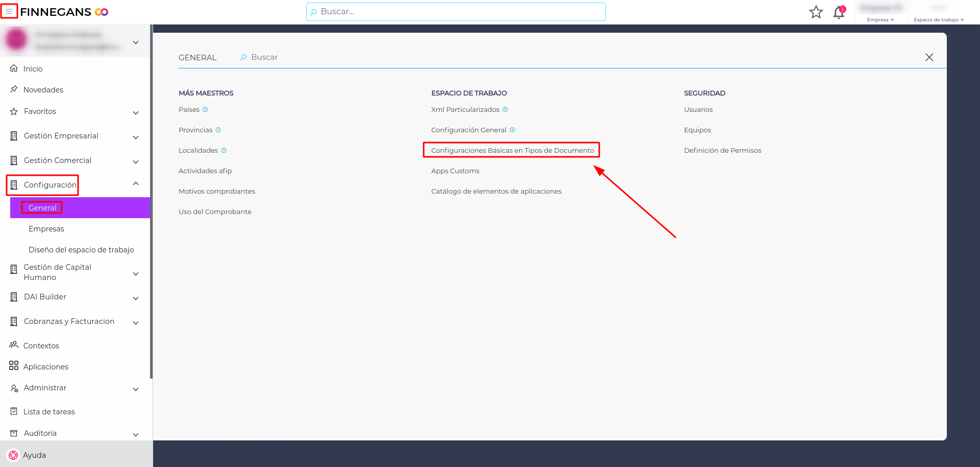Click the help icon next to Países
The height and width of the screenshot is (467, 980).
tap(205, 109)
